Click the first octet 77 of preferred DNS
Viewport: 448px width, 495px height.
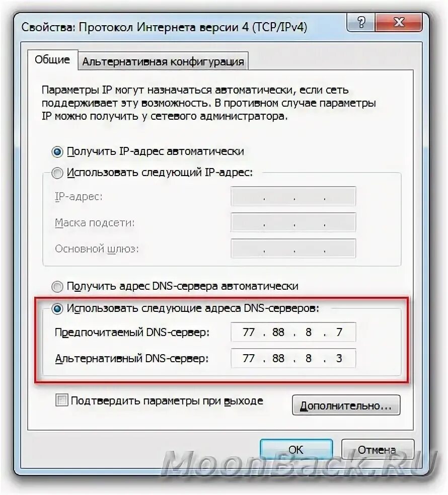coord(249,332)
